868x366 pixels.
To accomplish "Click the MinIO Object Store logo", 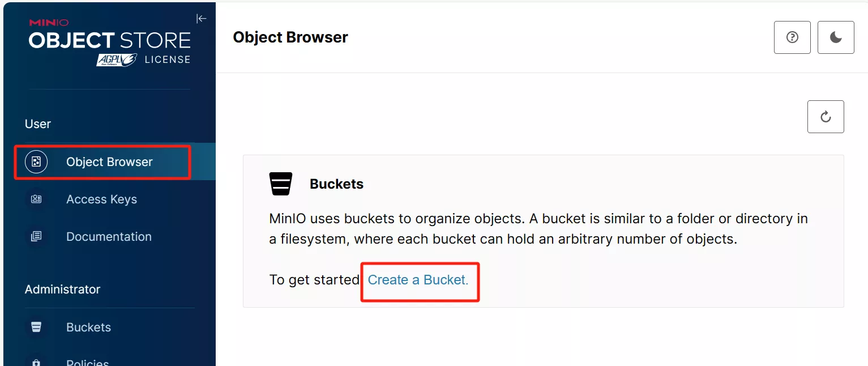I will (x=109, y=40).
